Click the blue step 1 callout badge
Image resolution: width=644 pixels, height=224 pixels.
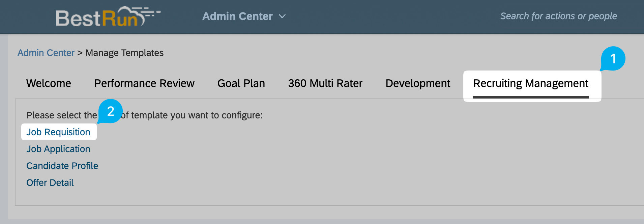pyautogui.click(x=613, y=59)
